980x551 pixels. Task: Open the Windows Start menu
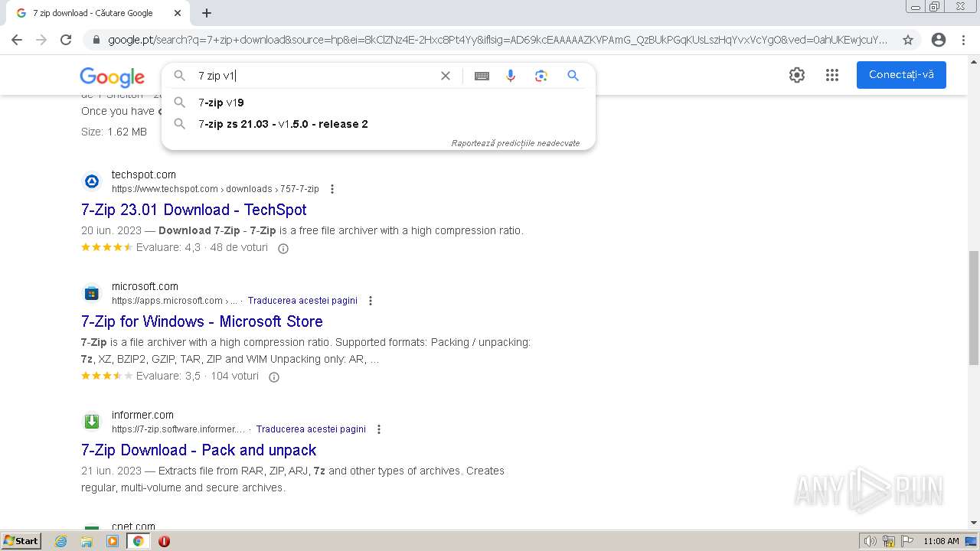click(x=21, y=541)
